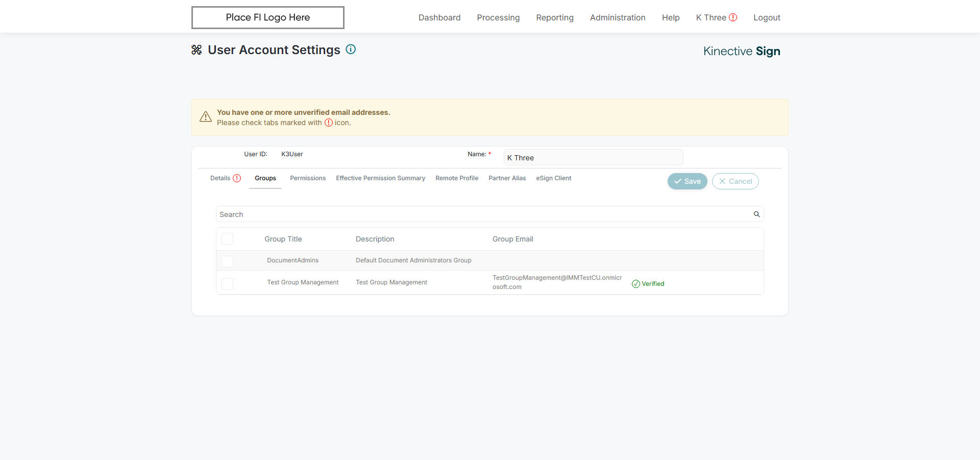Click the info icon beside User Account Settings

tap(351, 50)
